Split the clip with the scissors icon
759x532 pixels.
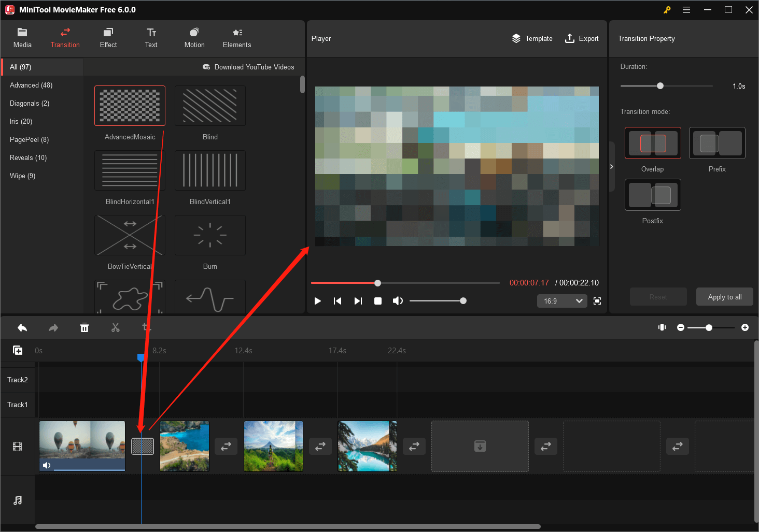pyautogui.click(x=116, y=327)
